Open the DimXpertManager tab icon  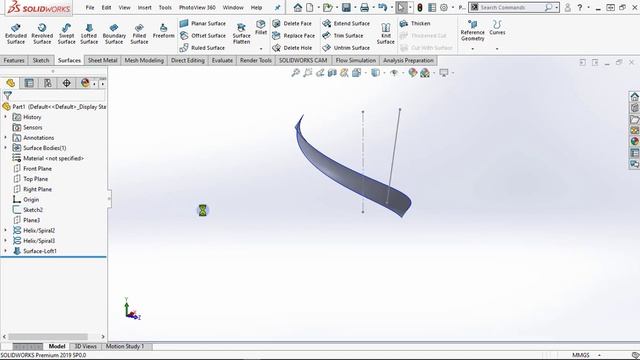click(x=67, y=83)
